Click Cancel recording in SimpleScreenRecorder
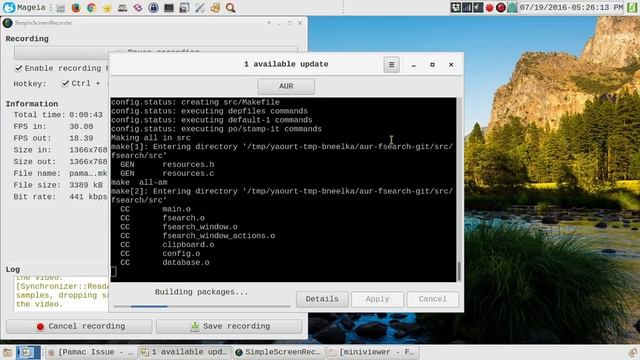 point(79,326)
